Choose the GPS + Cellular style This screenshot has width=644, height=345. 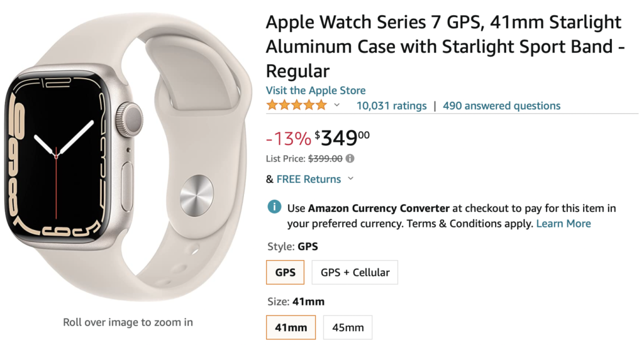tap(355, 272)
